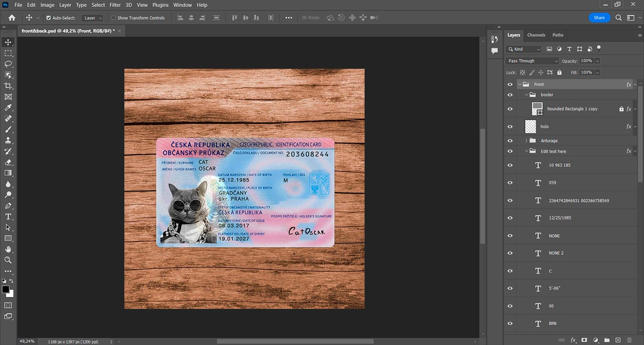Hide the holo layer
Viewport: 644px width, 345px height.
coord(510,126)
